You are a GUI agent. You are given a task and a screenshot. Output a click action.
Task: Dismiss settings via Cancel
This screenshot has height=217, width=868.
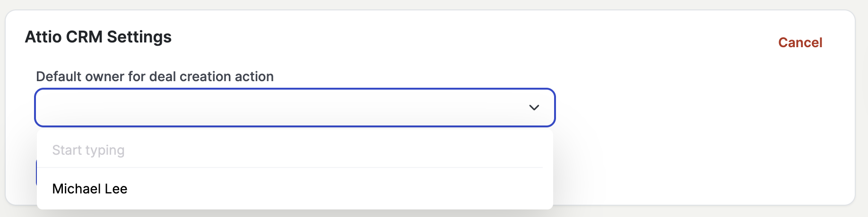pyautogui.click(x=800, y=42)
